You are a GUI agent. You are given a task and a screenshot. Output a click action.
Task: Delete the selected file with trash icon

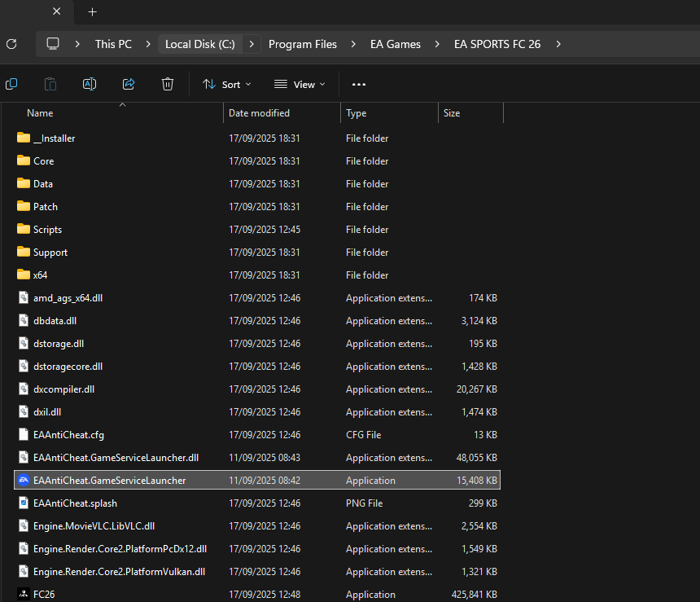tap(168, 84)
